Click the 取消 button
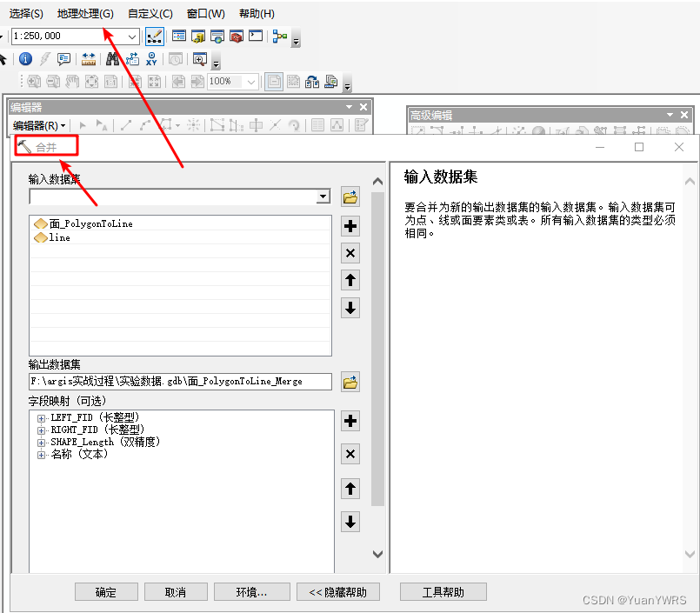700x613 pixels. (176, 592)
